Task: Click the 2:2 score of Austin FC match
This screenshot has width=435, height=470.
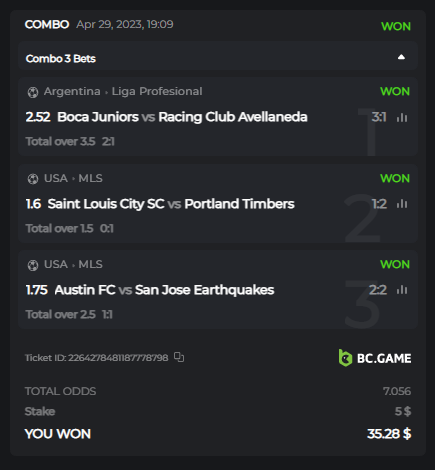Action: [378, 290]
